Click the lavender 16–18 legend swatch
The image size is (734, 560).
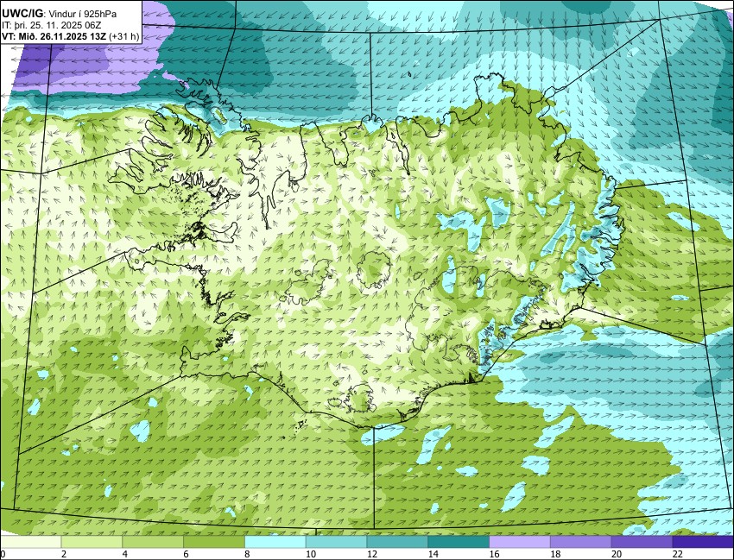tap(520, 542)
